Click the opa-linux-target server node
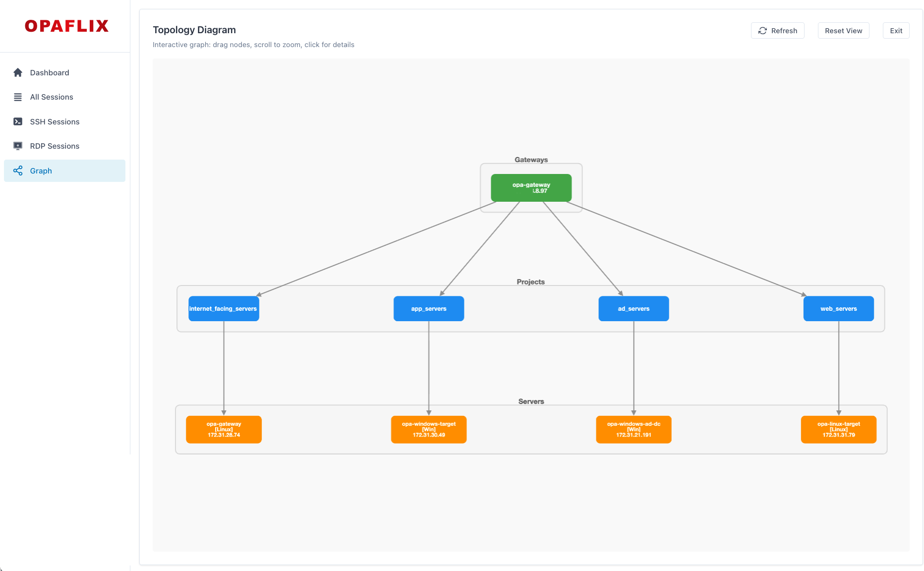 838,429
